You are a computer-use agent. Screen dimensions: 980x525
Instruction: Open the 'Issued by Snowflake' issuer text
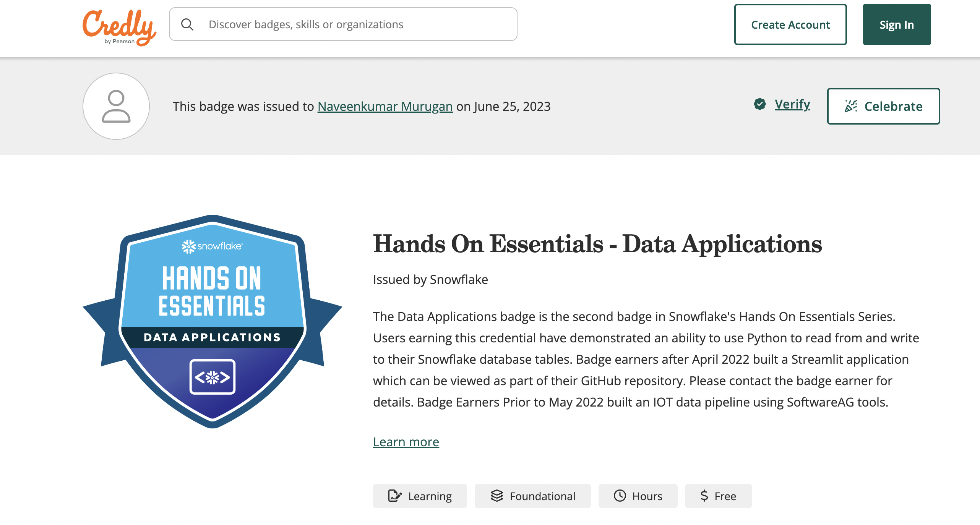(x=430, y=280)
